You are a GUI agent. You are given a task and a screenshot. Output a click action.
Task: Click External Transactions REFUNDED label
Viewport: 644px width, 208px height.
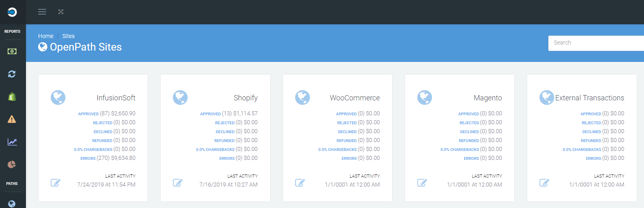click(x=591, y=141)
